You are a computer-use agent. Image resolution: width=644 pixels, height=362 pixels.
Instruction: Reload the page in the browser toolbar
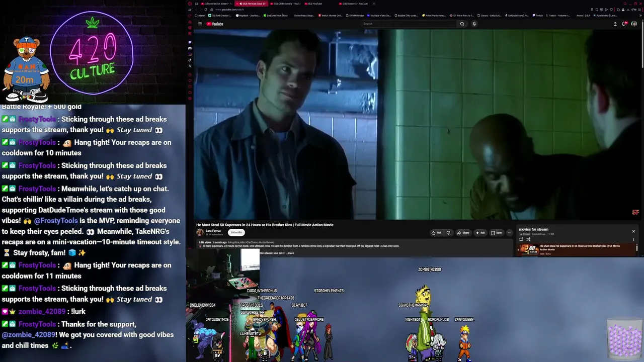205,10
